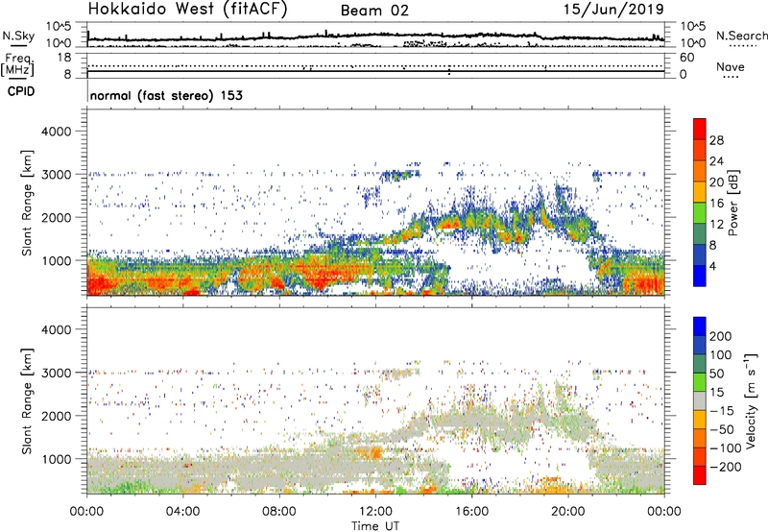Image resolution: width=768 pixels, height=532 pixels.
Task: Select the text 'normal (fast stereo) 153'
Action: click(166, 95)
